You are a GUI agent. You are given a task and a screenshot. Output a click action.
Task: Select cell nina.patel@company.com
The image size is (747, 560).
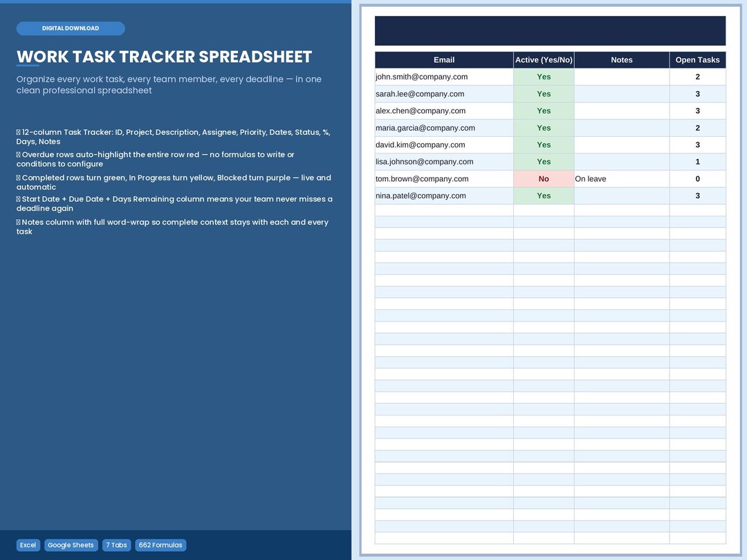444,196
